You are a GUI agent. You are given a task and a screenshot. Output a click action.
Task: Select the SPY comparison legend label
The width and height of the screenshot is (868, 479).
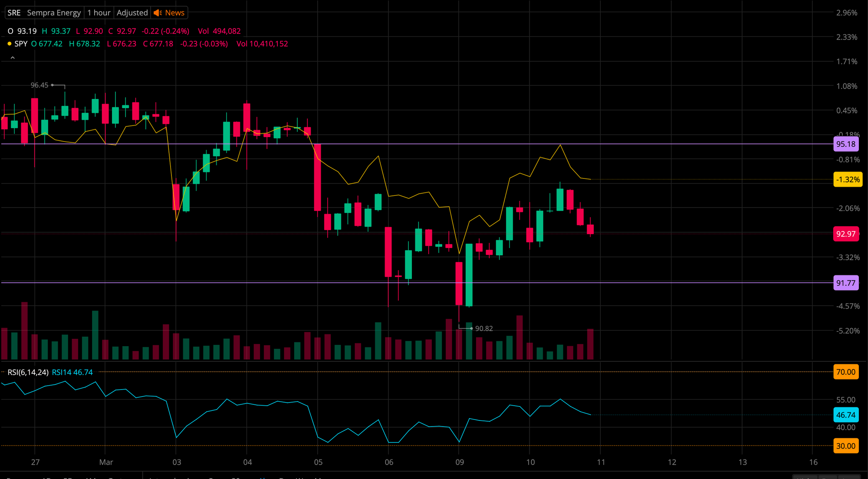(21, 44)
